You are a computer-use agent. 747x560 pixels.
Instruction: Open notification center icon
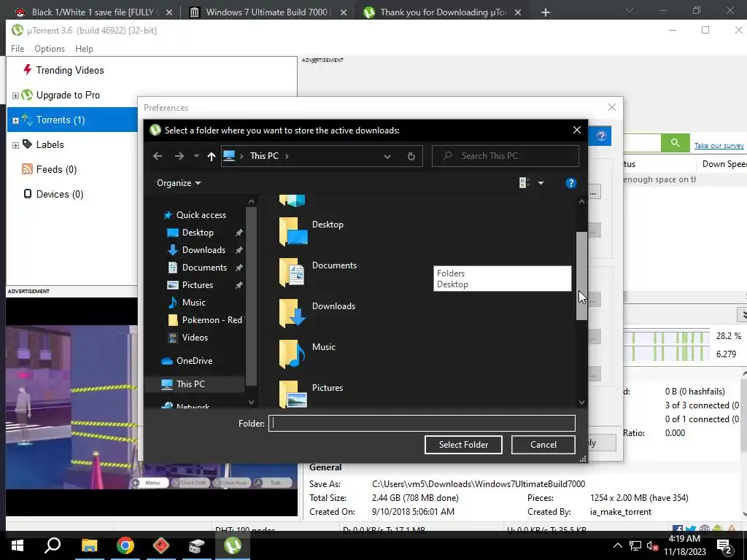pos(724,546)
